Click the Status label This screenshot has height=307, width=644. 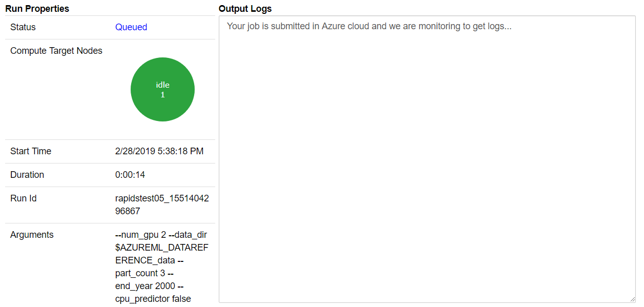click(23, 27)
